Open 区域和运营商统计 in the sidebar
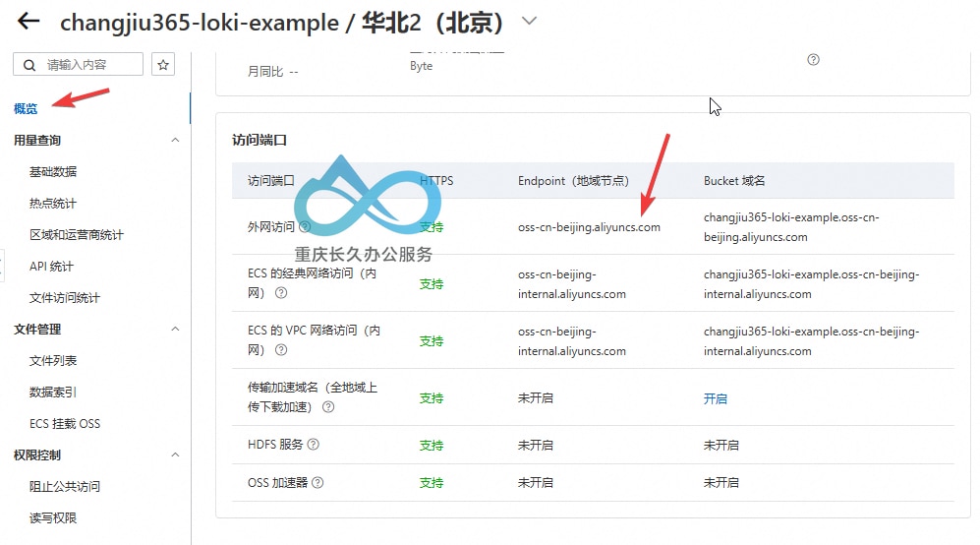The height and width of the screenshot is (545, 980). tap(77, 235)
